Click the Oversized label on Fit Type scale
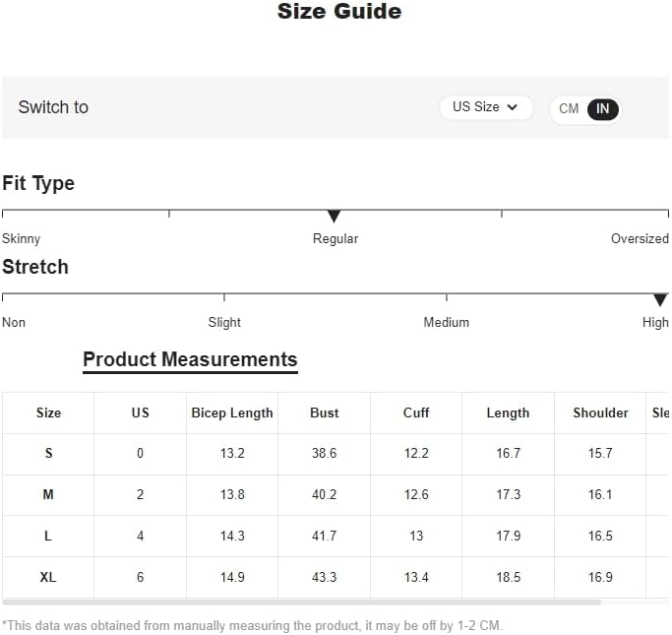The width and height of the screenshot is (672, 635). [640, 239]
